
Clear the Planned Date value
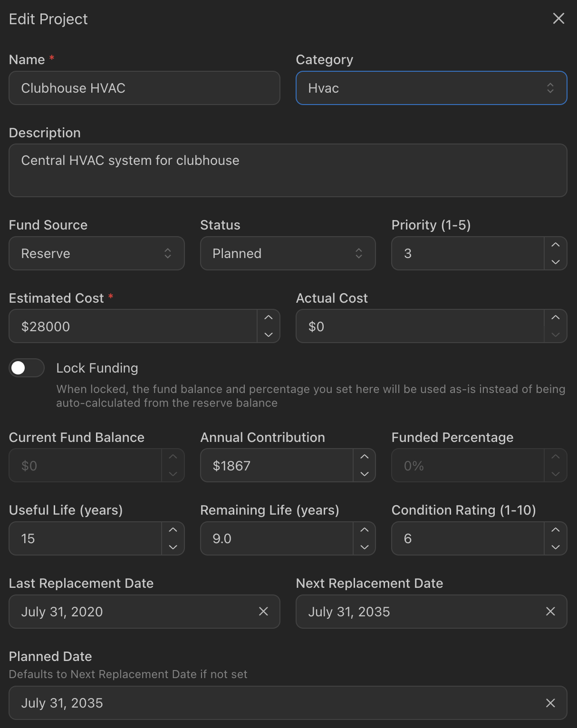[x=550, y=703]
